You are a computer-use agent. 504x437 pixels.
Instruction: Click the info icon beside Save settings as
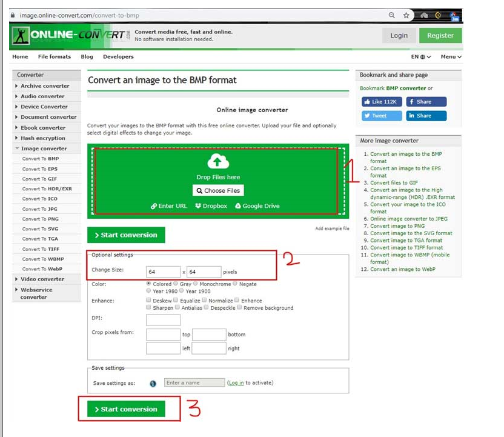[x=153, y=383]
